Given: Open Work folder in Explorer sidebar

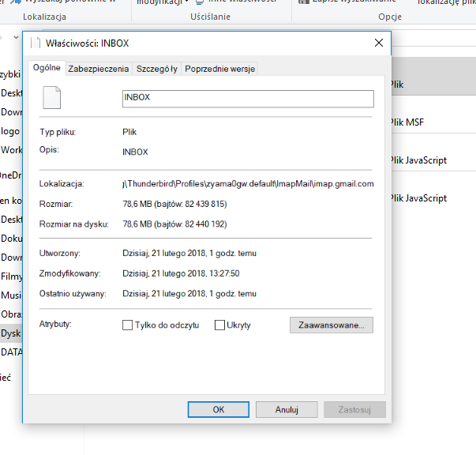Looking at the screenshot, I should [x=11, y=150].
